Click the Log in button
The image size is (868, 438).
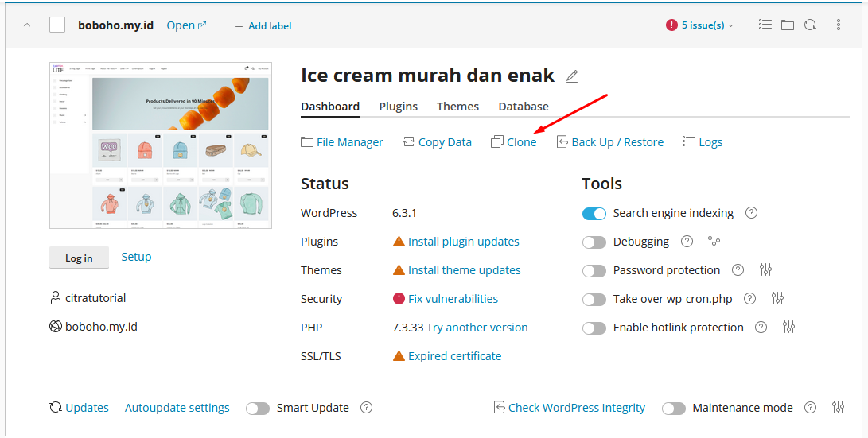point(79,258)
